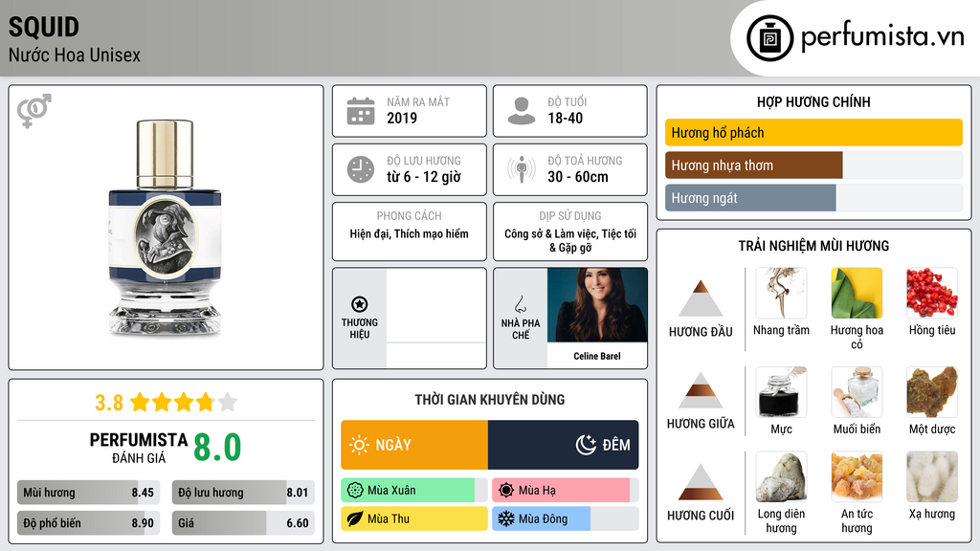980x551 pixels.
Task: Click the Hương ngát accord bar
Action: click(813, 198)
